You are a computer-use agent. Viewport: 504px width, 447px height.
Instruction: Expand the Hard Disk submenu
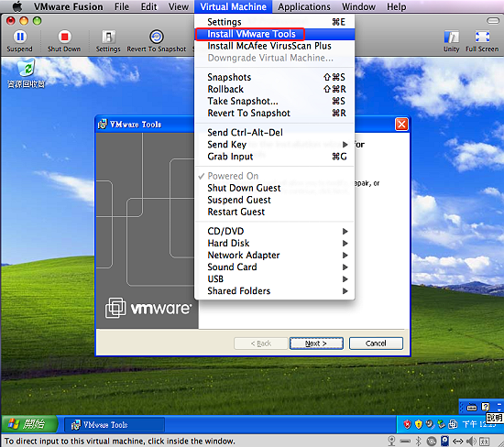click(275, 243)
